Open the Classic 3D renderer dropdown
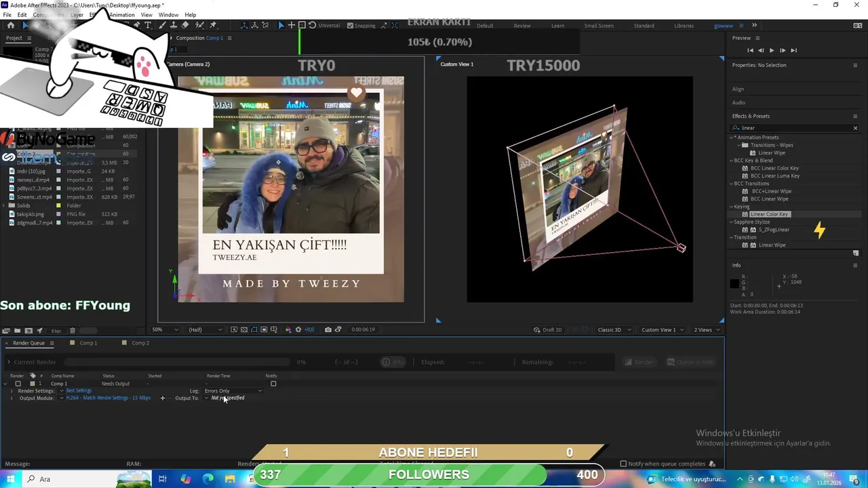Viewport: 868px width, 488px height. [x=614, y=329]
